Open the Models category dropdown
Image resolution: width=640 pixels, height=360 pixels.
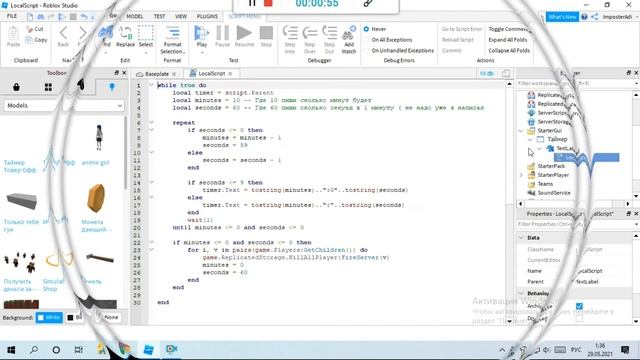tap(64, 105)
